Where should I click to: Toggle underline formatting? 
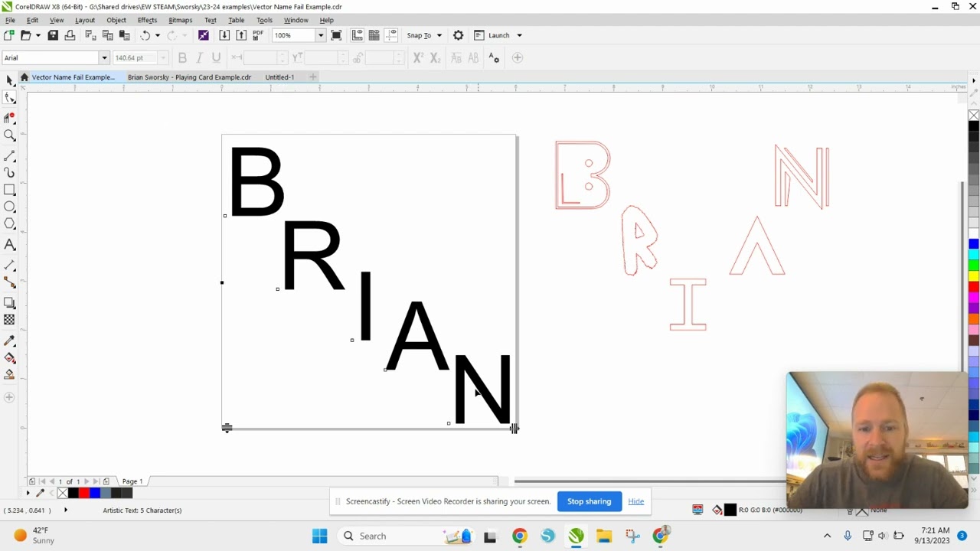point(216,57)
